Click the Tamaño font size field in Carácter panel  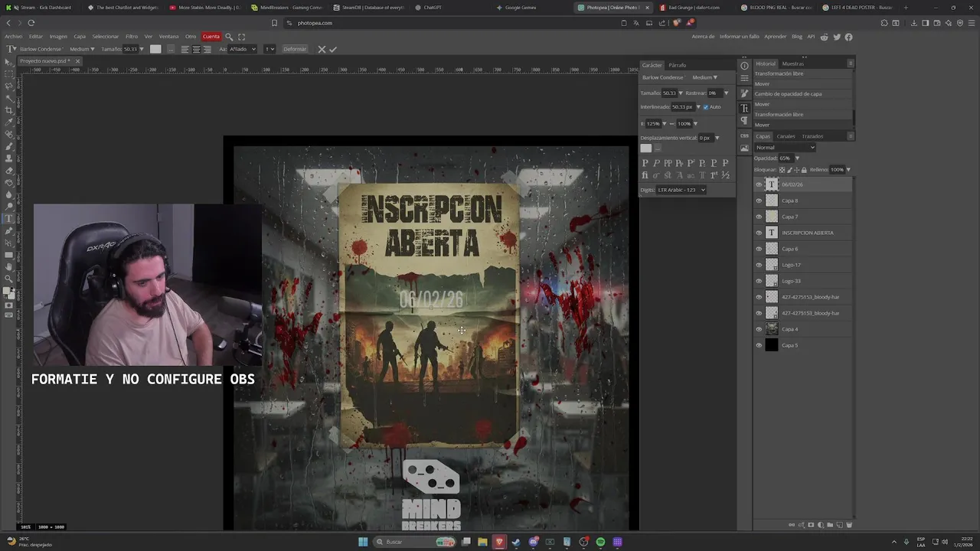[669, 93]
